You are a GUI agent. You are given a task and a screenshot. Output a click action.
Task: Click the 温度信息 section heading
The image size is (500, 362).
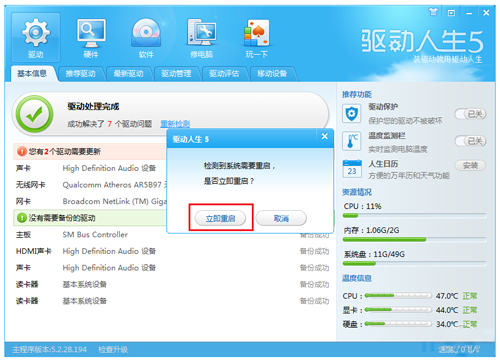coord(357,278)
